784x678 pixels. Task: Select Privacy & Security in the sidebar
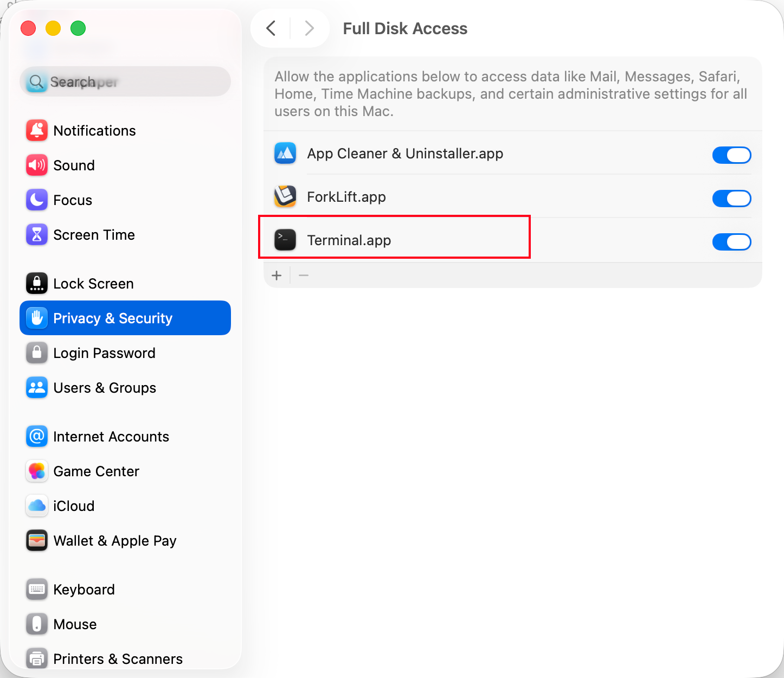pos(125,318)
